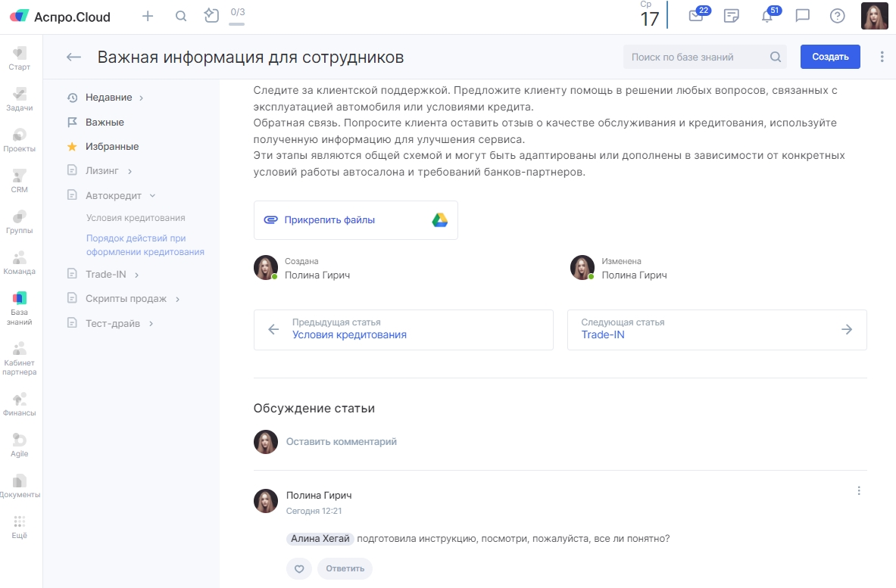Open the chat messages icon

coord(802,16)
